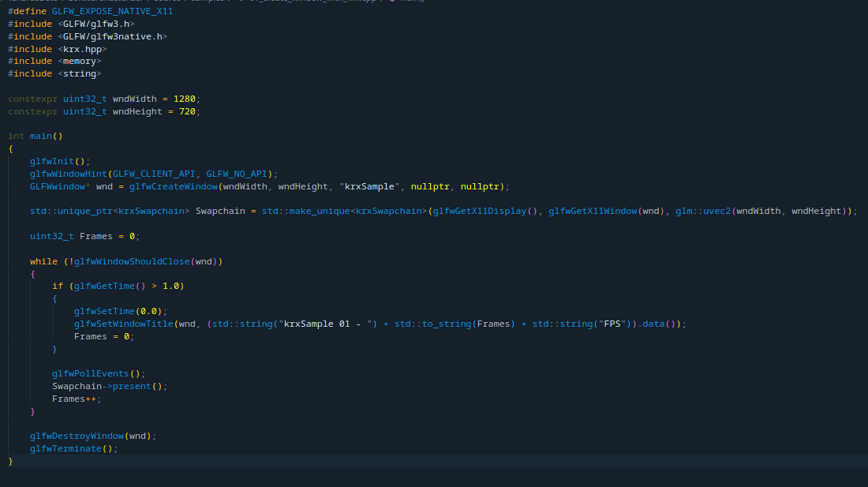
Task: Click the memory header include line
Action: pos(79,61)
